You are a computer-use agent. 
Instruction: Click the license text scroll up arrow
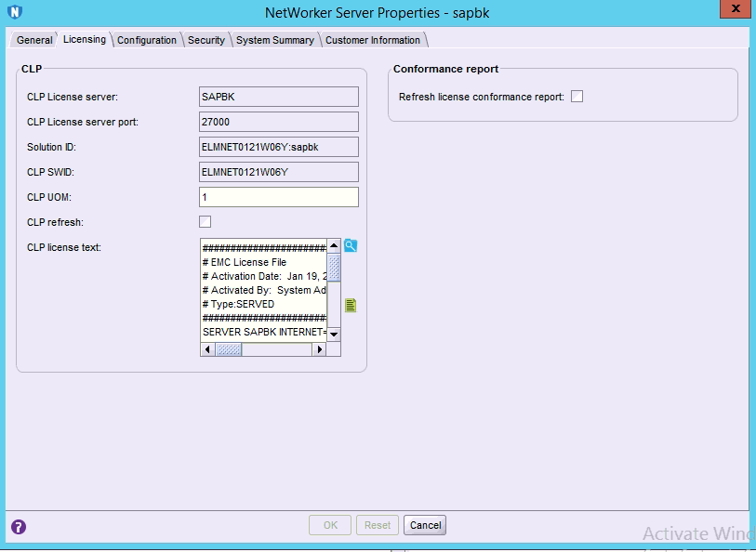click(334, 246)
